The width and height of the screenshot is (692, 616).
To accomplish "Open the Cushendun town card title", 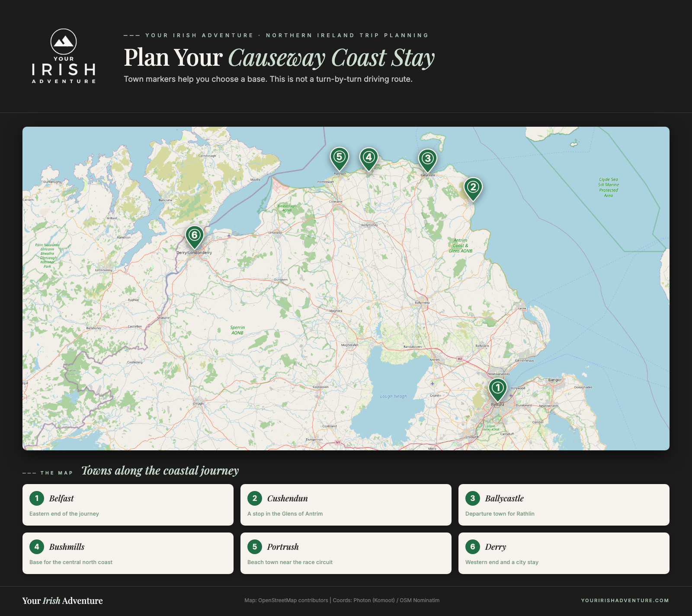I will click(288, 498).
